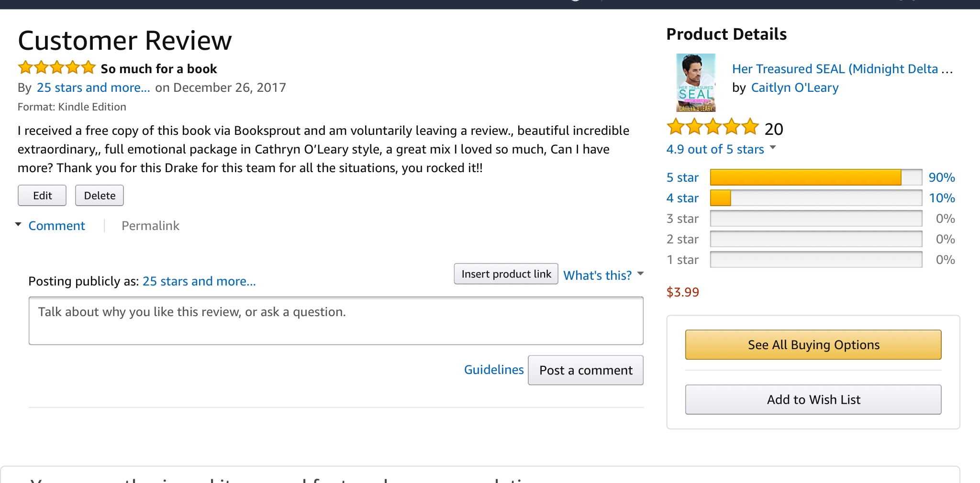Viewport: 980px width, 483px height.
Task: Select the 4 star rating bar
Action: (x=815, y=198)
